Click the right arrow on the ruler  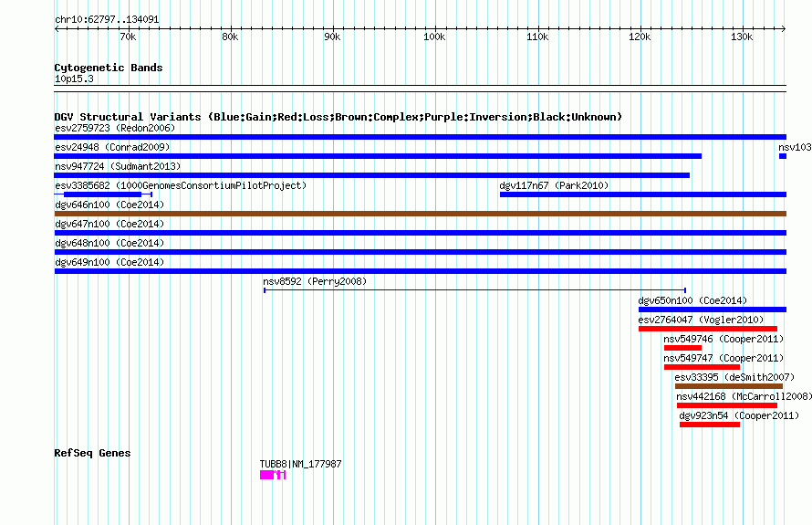(784, 29)
